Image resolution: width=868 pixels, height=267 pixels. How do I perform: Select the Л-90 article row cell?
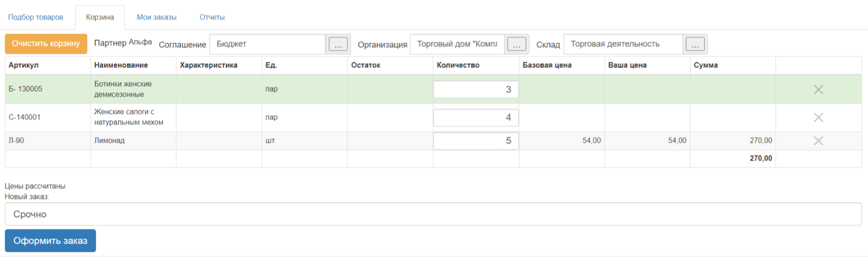pyautogui.click(x=47, y=141)
